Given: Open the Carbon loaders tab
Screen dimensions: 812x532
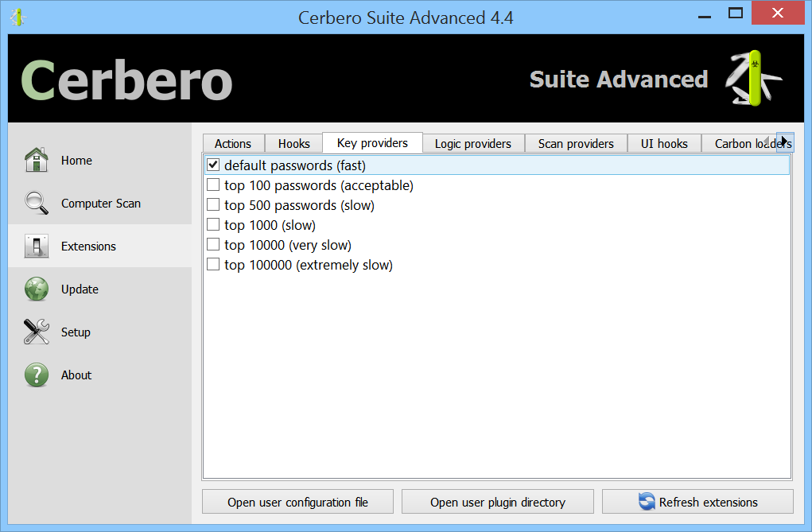Looking at the screenshot, I should [740, 143].
